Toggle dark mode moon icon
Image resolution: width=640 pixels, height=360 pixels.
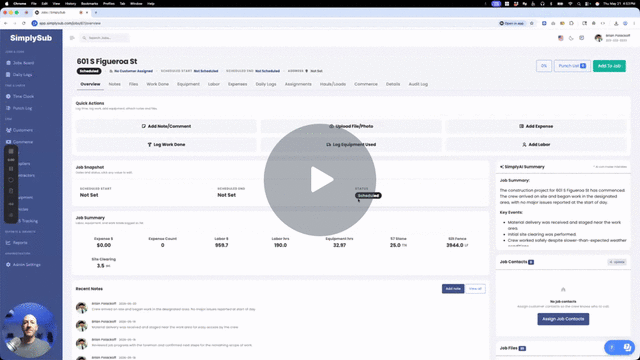tap(571, 38)
